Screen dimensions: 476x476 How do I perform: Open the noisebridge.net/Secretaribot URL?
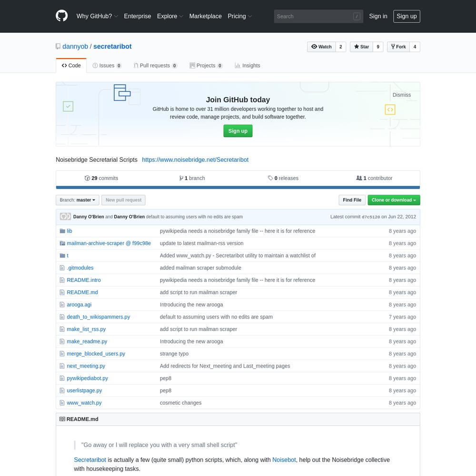(x=195, y=159)
